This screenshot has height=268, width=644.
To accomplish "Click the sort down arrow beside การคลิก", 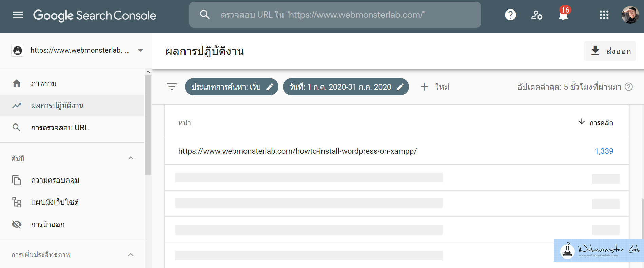I will [582, 122].
